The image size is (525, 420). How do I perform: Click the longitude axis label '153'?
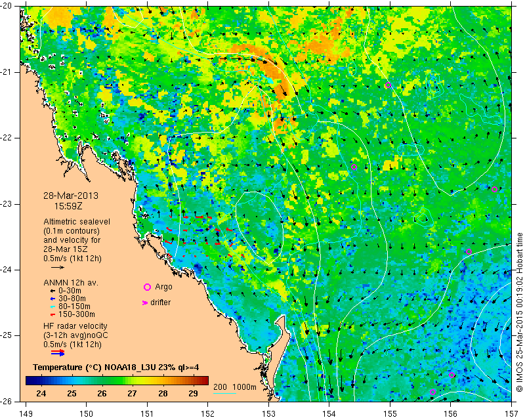[x=268, y=414]
